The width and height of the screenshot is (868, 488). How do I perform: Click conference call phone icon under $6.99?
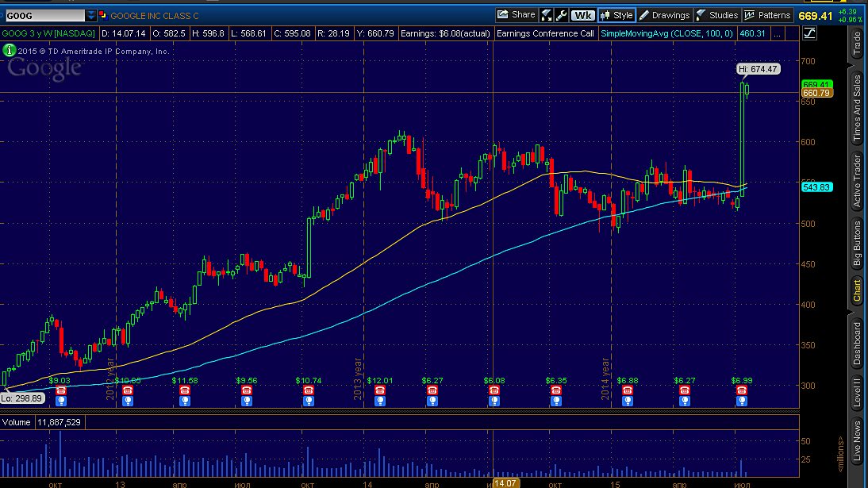click(x=741, y=390)
